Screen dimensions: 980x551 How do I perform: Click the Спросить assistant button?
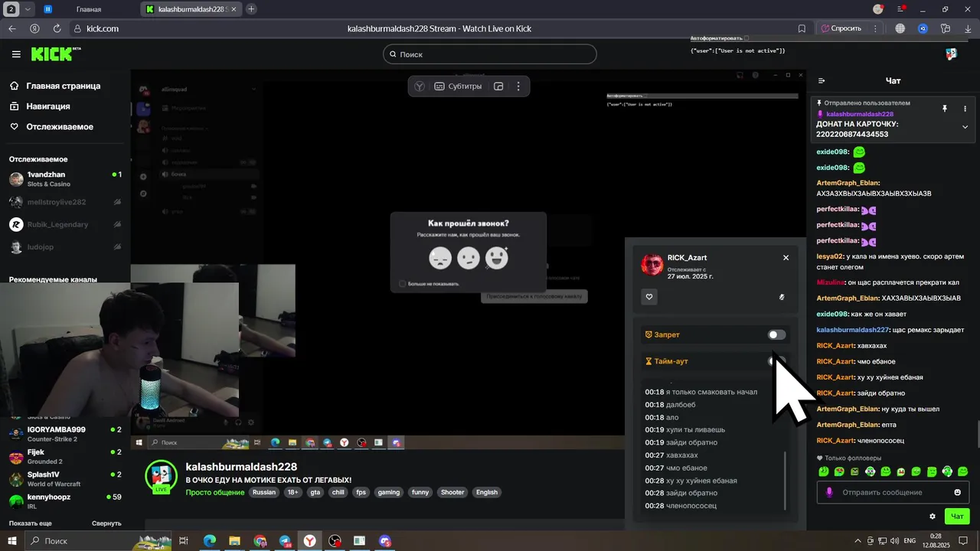[x=841, y=28]
